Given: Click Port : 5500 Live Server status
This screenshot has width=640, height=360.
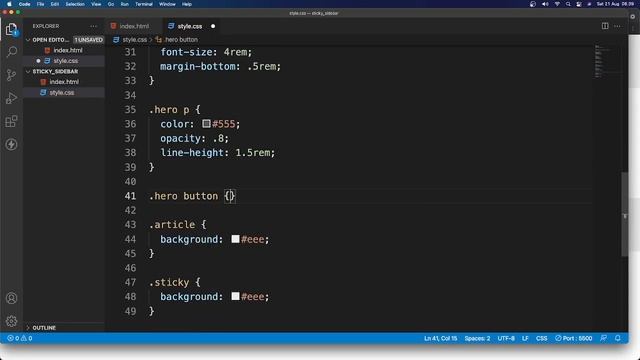Looking at the screenshot, I should pyautogui.click(x=573, y=338).
